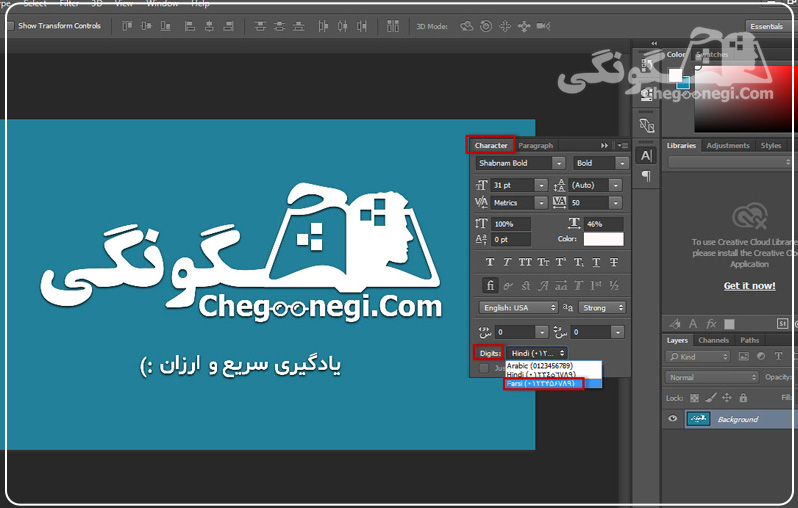Lock image pixels brush icon
The width and height of the screenshot is (798, 508).
pos(711,398)
